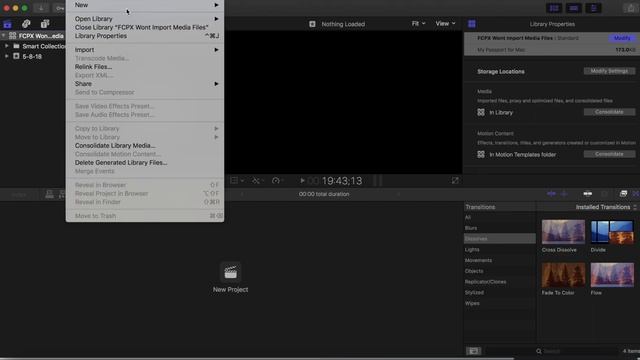
Task: Toggle video skimming icon in timeline bar
Action: [551, 194]
